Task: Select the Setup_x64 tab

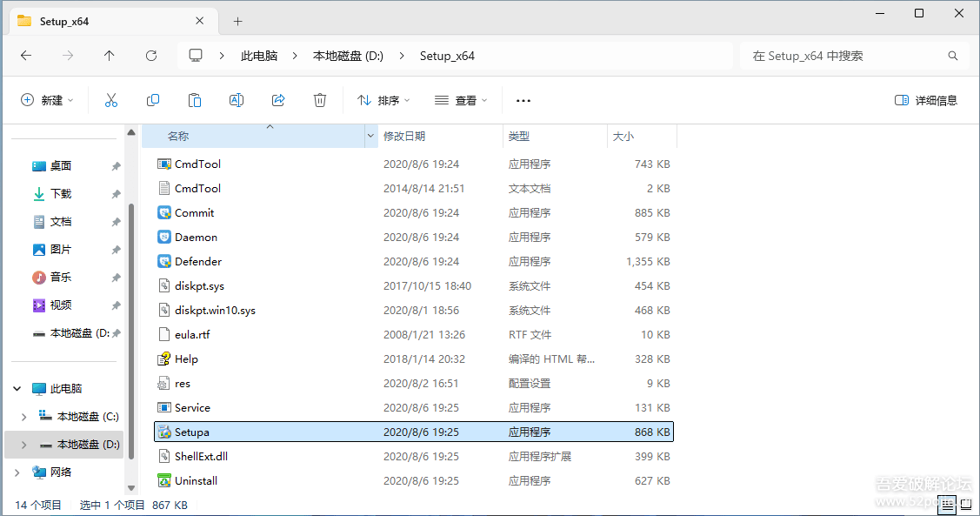Action: point(115,21)
